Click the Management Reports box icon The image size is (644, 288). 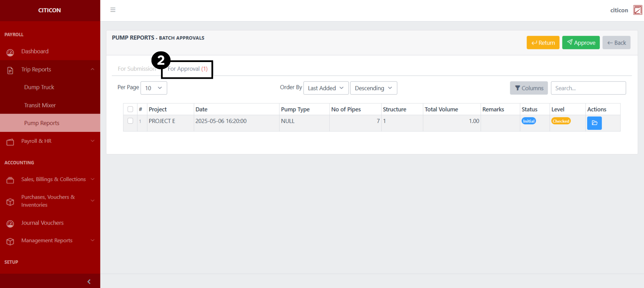[10, 241]
